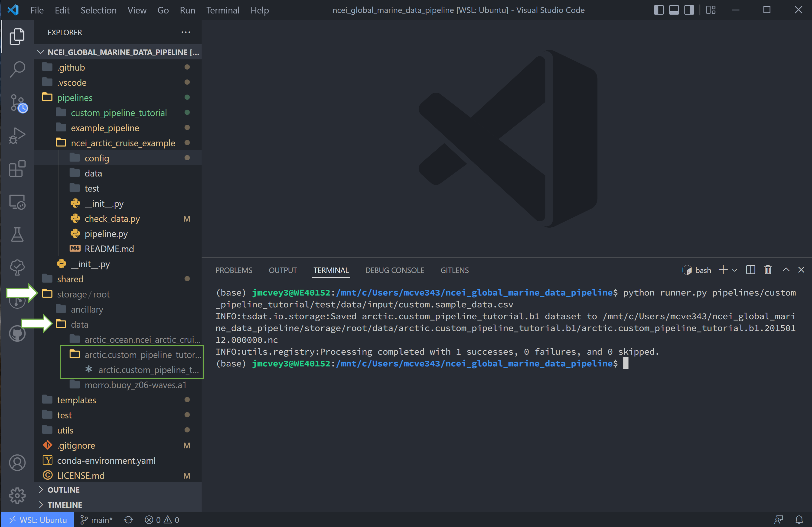Open the Help menu

pyautogui.click(x=259, y=10)
